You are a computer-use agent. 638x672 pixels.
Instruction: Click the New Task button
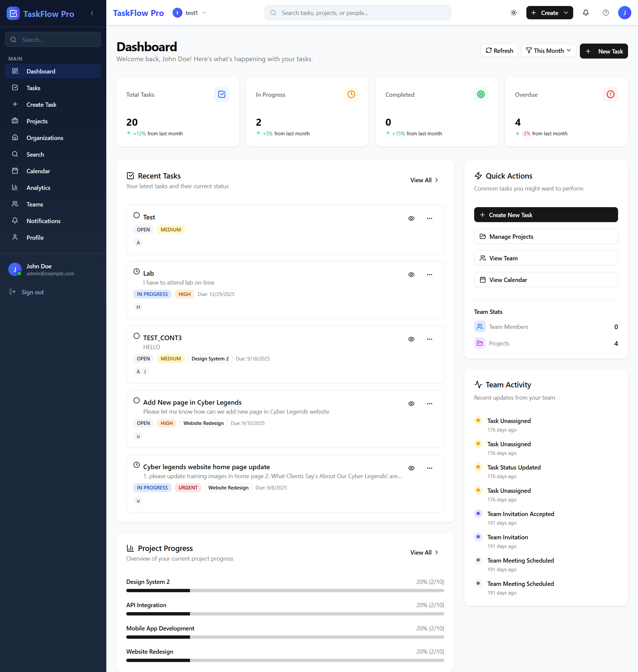point(604,52)
